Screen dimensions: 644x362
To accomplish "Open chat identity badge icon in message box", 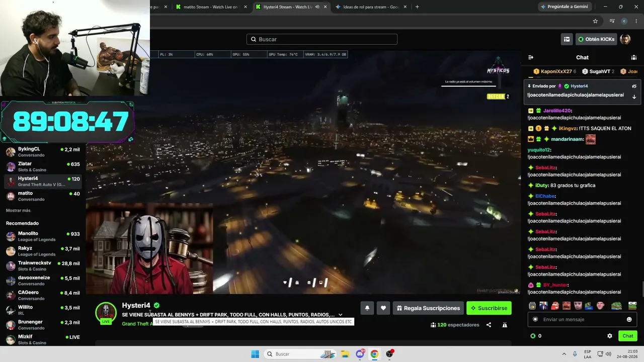I will tap(535, 319).
